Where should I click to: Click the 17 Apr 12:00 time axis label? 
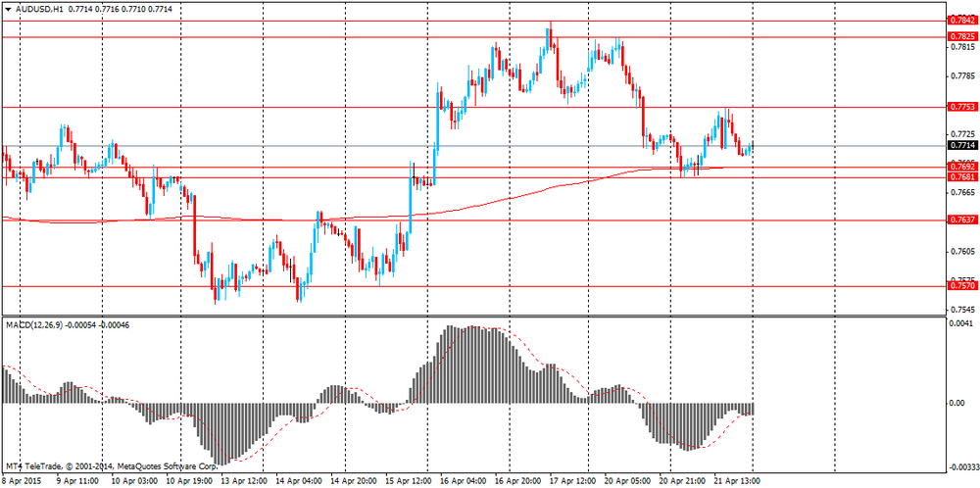point(568,482)
